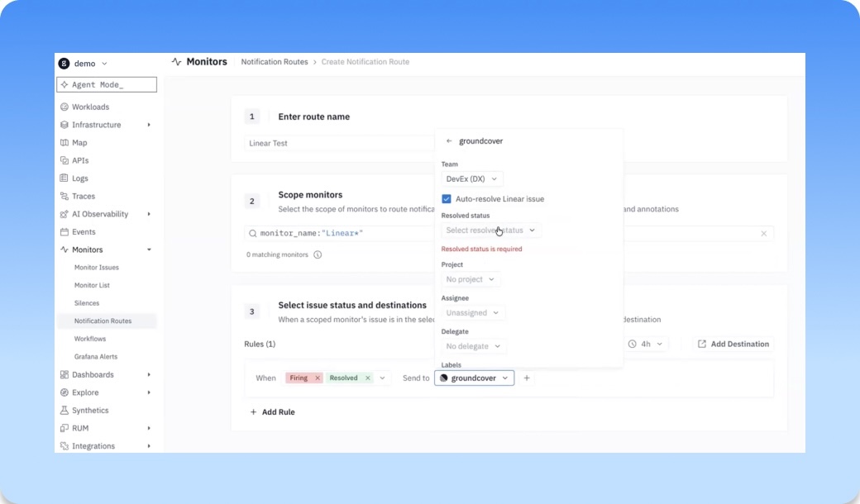The height and width of the screenshot is (504, 860).
Task: Click the Events calendar icon
Action: [x=64, y=231]
